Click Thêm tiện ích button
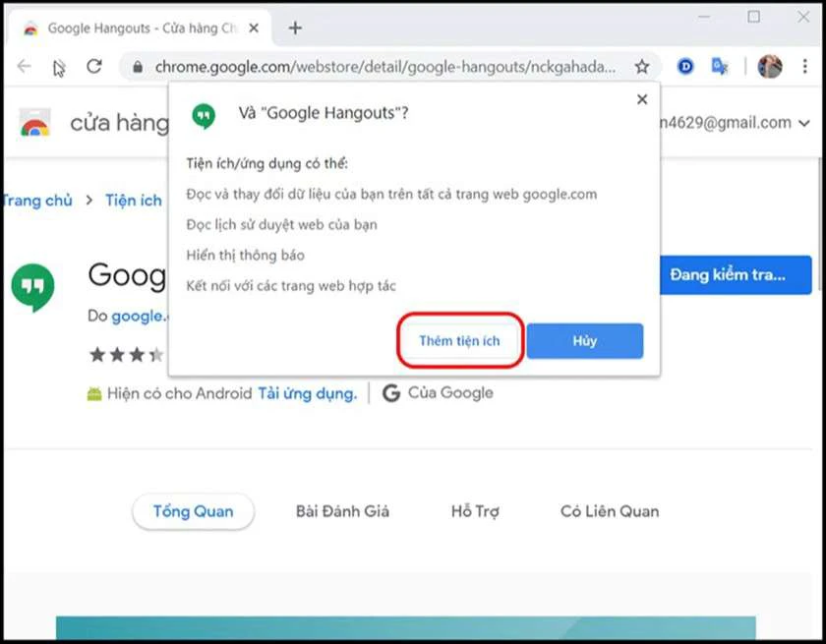The height and width of the screenshot is (644, 826). coord(459,341)
